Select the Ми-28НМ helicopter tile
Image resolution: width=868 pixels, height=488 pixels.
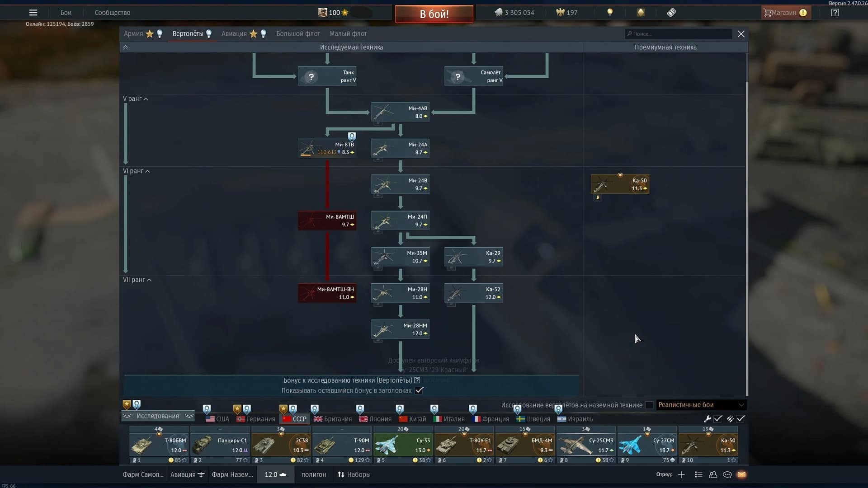pos(400,329)
